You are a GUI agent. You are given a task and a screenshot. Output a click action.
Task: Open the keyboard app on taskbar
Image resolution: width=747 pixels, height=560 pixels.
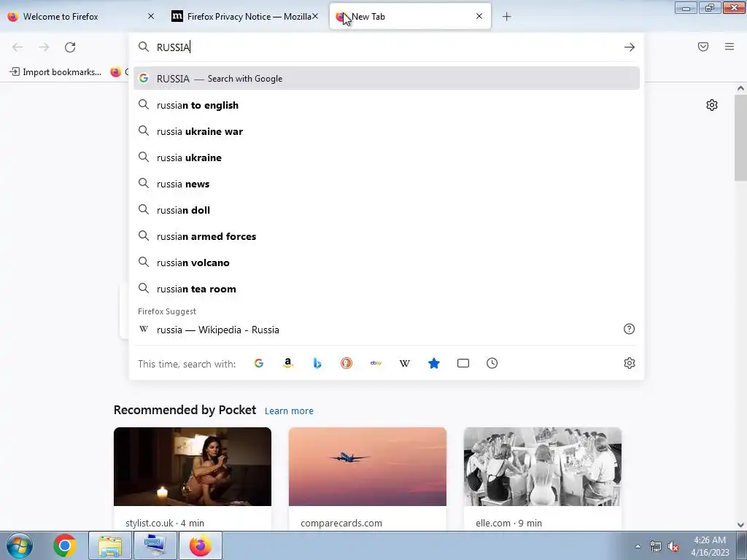[x=155, y=545]
